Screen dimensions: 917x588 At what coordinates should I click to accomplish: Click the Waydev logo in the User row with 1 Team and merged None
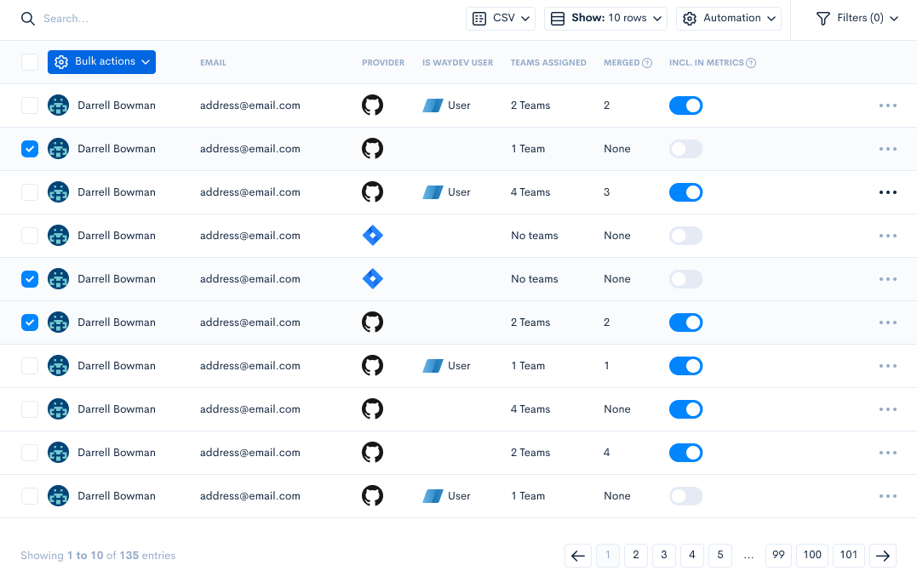click(x=433, y=495)
